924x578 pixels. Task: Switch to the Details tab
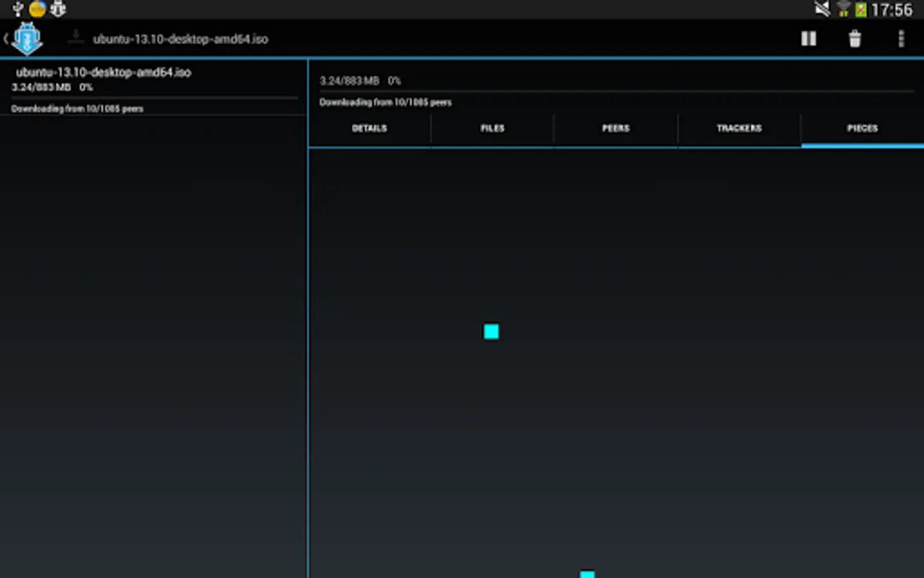tap(370, 128)
